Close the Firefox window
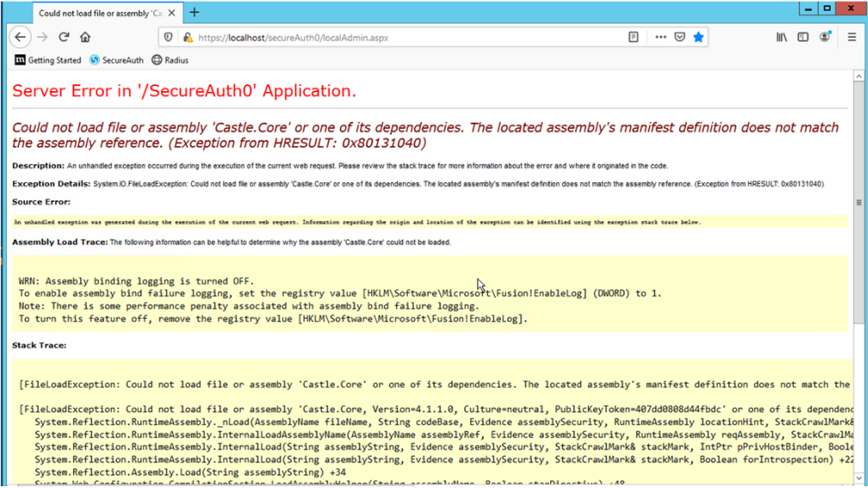Image resolution: width=868 pixels, height=488 pixels. click(851, 9)
